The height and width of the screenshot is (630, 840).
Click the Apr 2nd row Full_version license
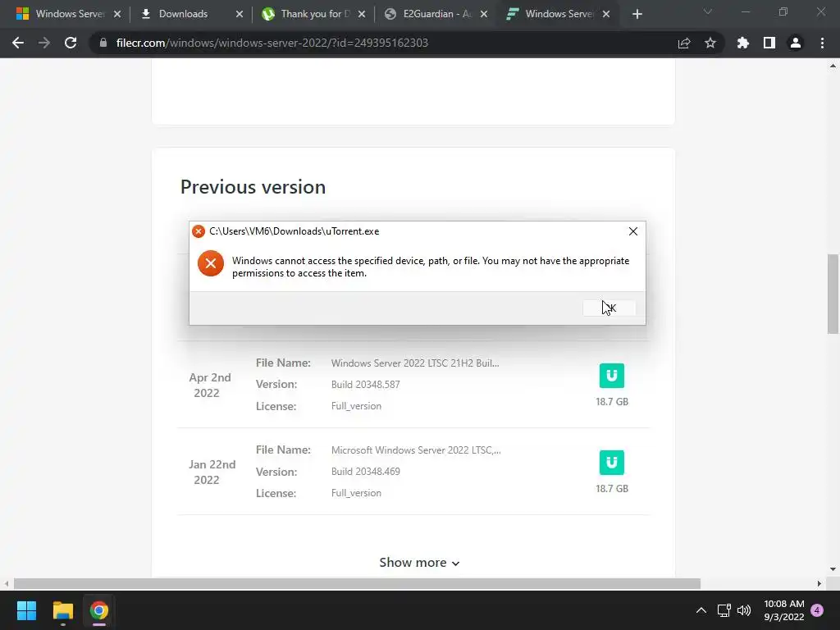tap(356, 406)
